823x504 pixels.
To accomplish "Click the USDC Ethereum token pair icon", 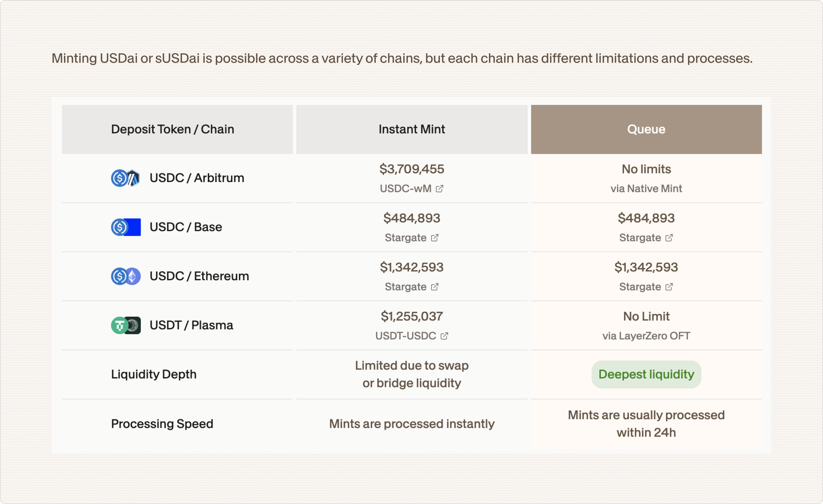I will (x=126, y=276).
